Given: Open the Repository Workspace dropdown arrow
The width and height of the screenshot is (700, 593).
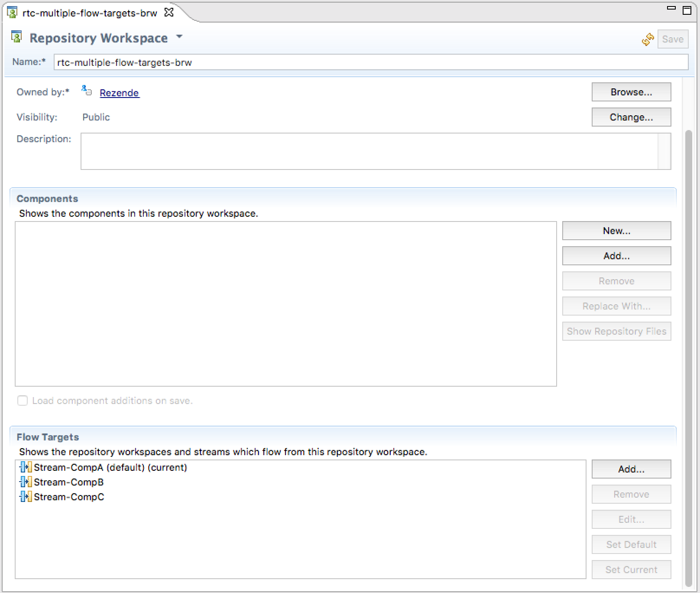Looking at the screenshot, I should [x=179, y=37].
